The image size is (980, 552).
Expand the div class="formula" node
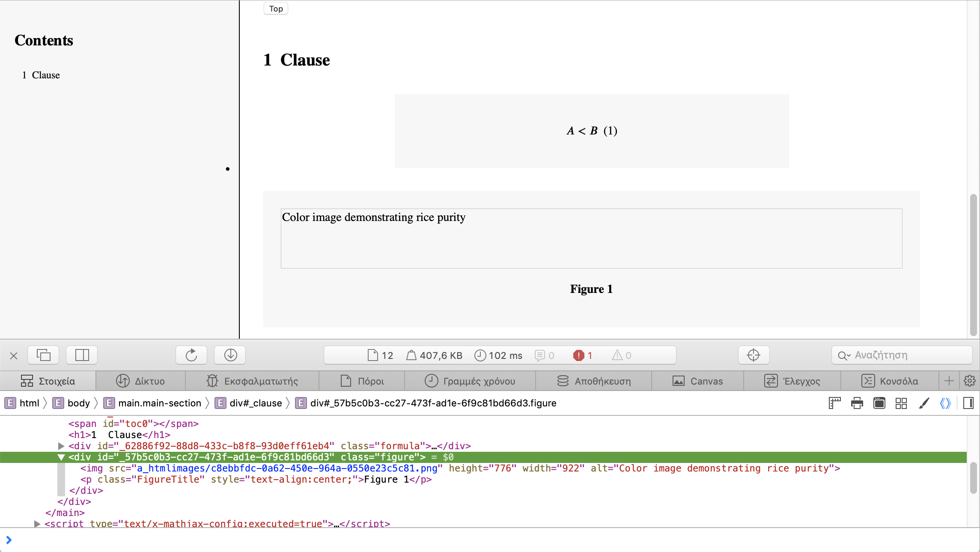(61, 446)
